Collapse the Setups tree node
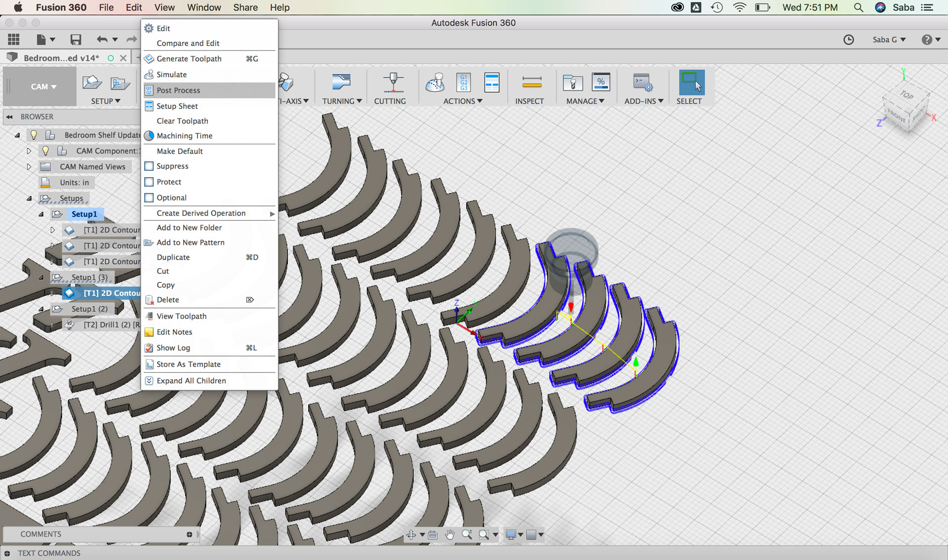948x560 pixels. point(29,198)
